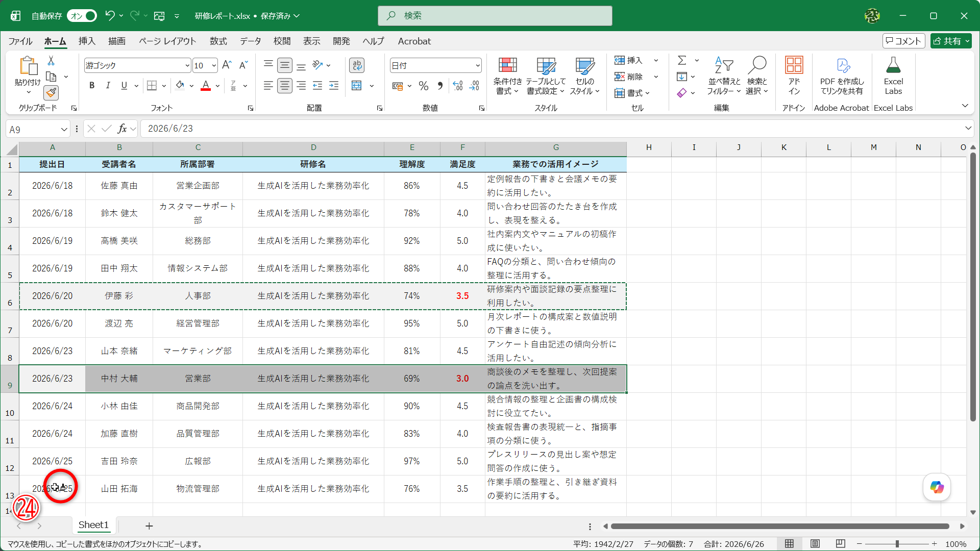This screenshot has width=980, height=551.
Task: Switch to ページ レイアウト tab
Action: click(167, 41)
